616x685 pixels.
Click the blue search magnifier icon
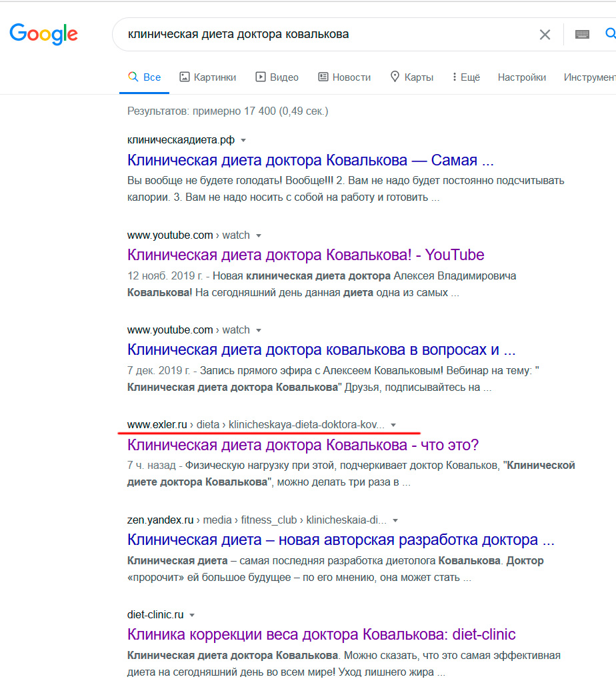[x=609, y=34]
